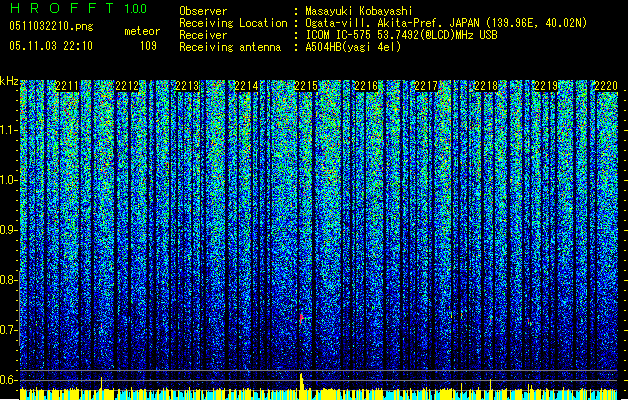Click the 'meteor' label
Screen dimensions: 629x400
point(142,31)
